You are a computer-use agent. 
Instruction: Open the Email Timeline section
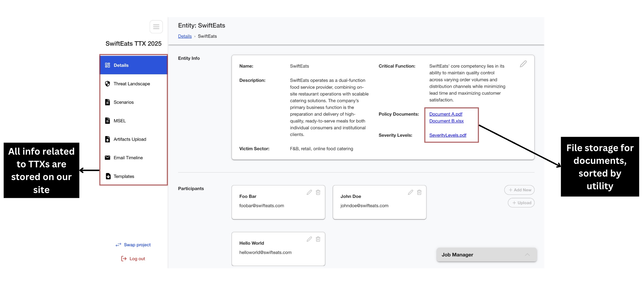coord(128,158)
